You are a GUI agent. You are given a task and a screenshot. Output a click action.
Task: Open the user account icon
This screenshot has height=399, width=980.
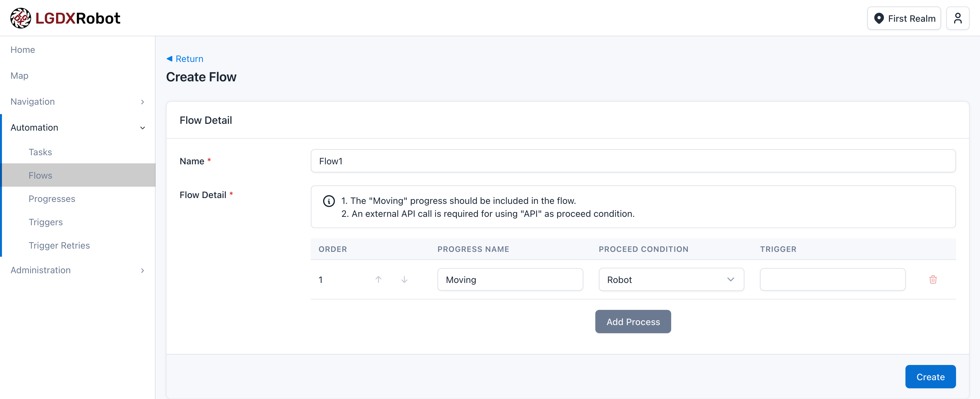(958, 18)
